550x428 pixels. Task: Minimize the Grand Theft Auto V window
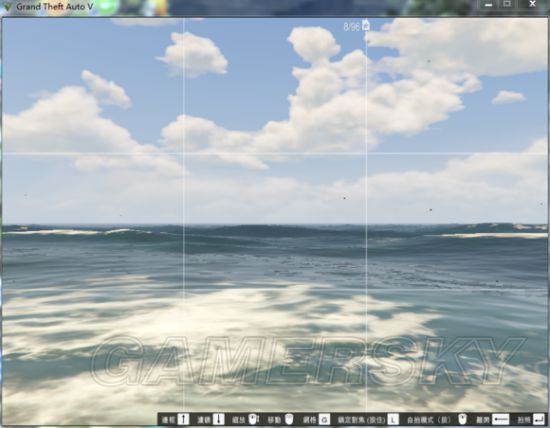(x=489, y=5)
